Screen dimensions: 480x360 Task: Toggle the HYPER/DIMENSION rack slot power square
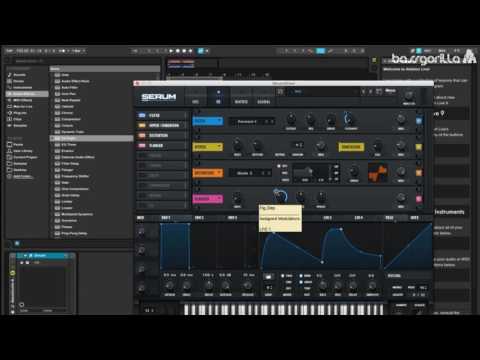[142, 125]
